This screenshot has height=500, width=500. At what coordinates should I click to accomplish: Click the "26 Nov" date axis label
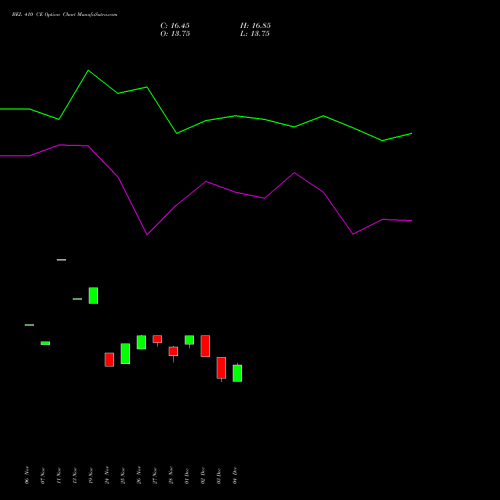pos(139,475)
